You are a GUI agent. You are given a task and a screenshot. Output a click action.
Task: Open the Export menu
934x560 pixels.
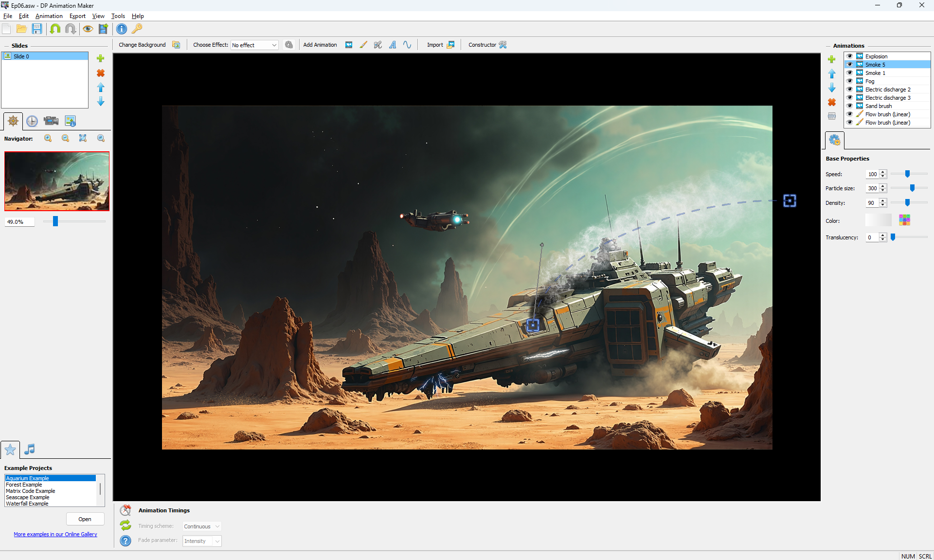77,16
